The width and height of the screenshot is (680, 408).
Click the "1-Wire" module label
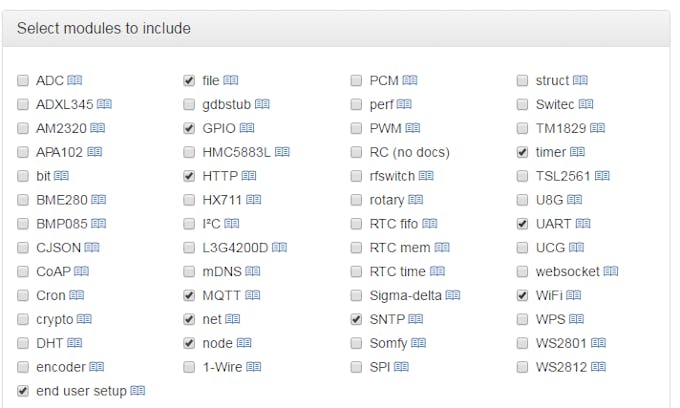222,367
